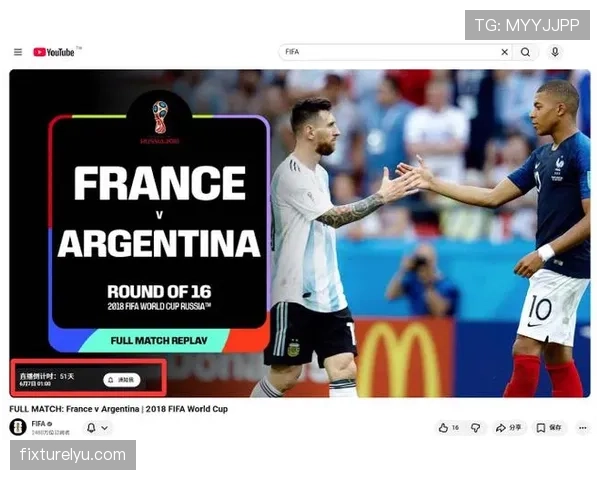This screenshot has height=480, width=600.
Task: Toggle the channel notification bell
Action: [x=91, y=428]
